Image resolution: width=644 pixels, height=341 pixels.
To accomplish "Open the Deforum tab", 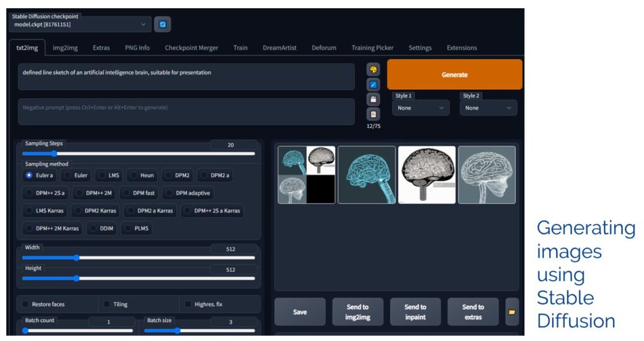I will click(324, 48).
